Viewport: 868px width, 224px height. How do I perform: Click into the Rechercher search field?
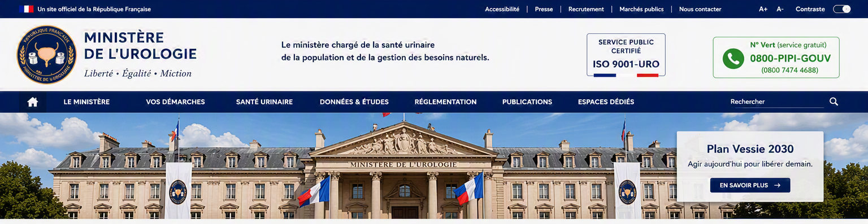pos(777,102)
